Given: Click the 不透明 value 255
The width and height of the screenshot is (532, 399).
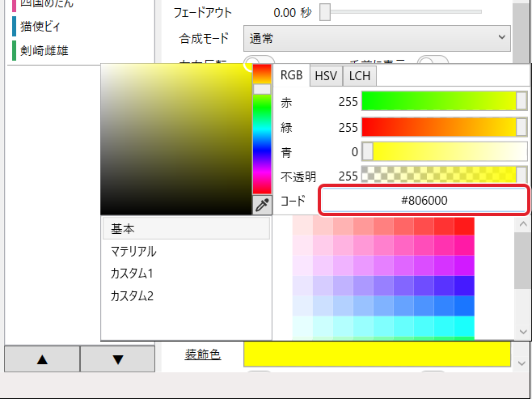Looking at the screenshot, I should (348, 176).
